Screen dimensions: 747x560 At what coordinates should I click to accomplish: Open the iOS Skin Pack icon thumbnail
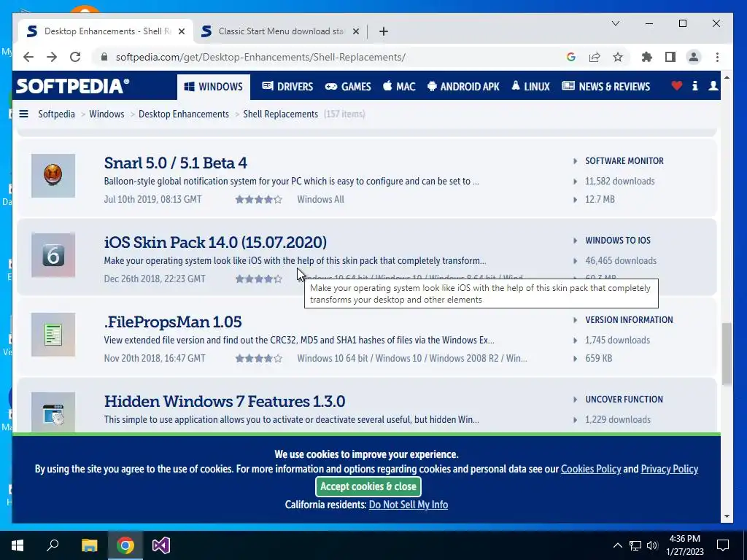click(x=53, y=255)
